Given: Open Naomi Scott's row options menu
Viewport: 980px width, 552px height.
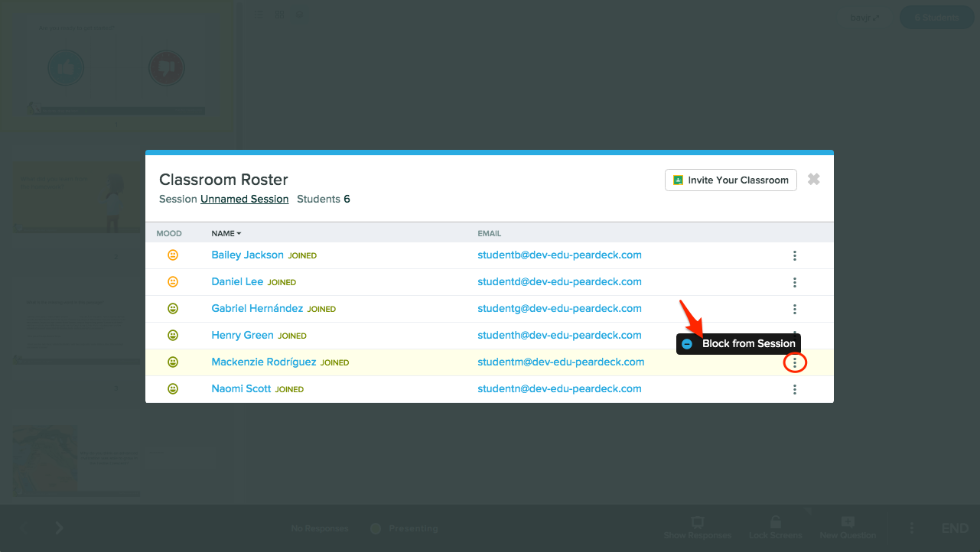Looking at the screenshot, I should coord(795,389).
